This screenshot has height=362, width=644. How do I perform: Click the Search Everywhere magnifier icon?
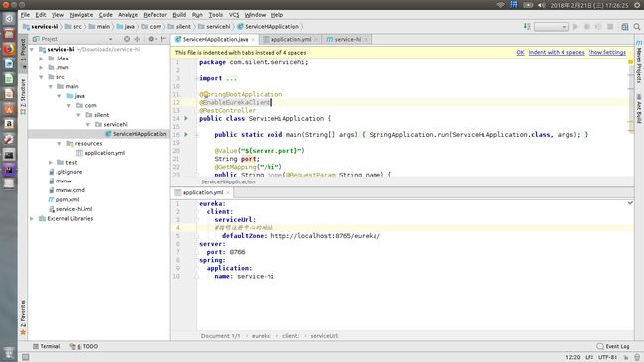coord(637,27)
